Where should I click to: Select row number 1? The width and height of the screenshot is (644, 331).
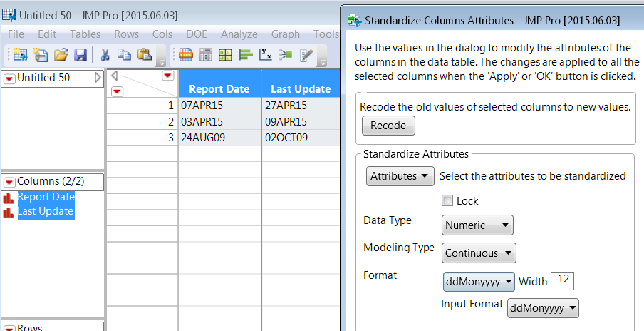[142, 106]
